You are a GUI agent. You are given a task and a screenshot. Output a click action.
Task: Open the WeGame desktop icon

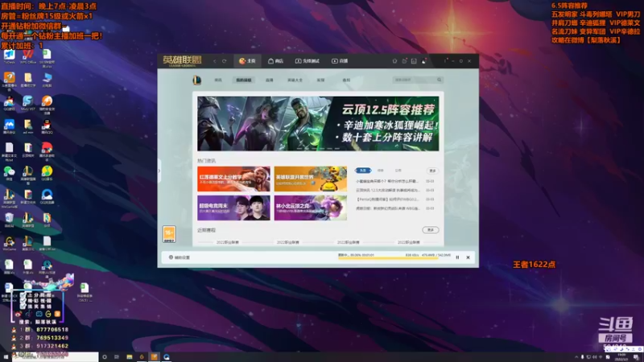coord(9,243)
